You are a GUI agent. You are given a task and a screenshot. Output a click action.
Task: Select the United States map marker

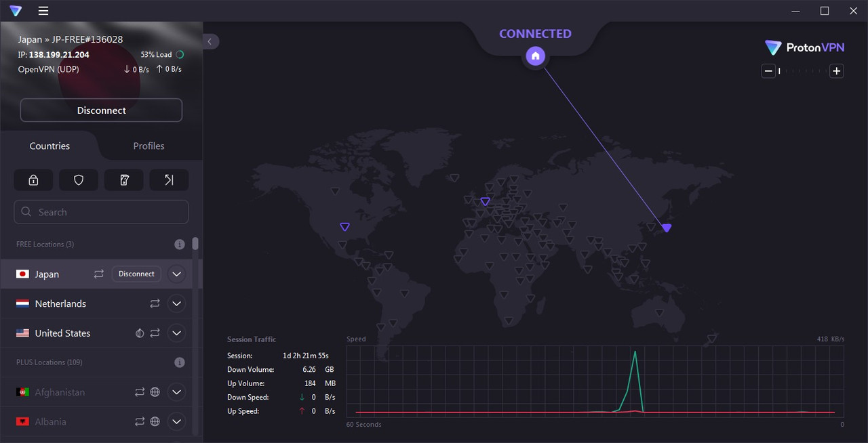point(344,227)
